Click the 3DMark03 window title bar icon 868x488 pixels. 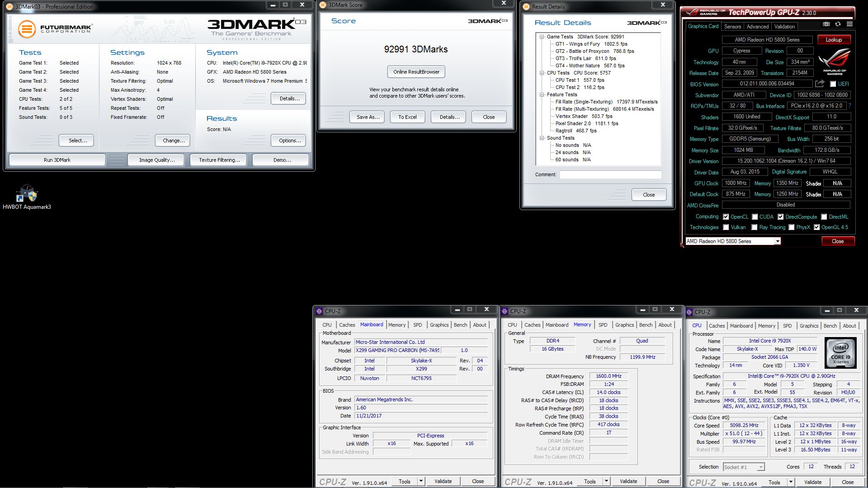[9, 6]
